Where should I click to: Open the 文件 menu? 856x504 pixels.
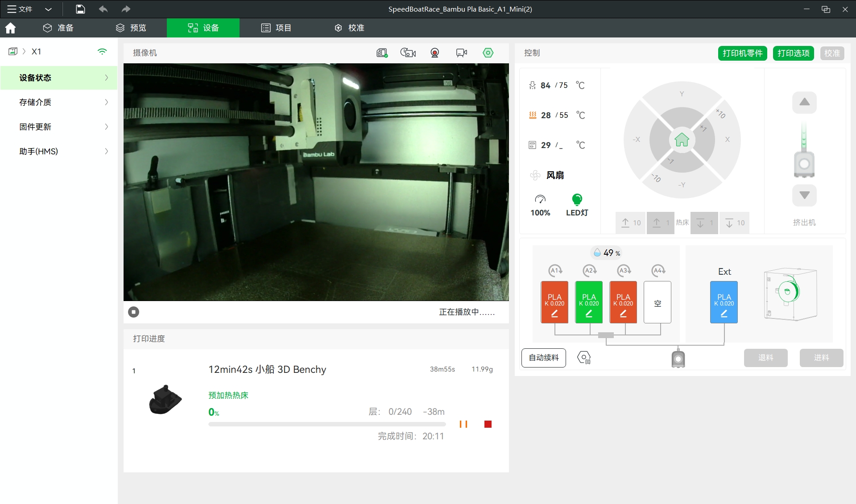point(20,9)
